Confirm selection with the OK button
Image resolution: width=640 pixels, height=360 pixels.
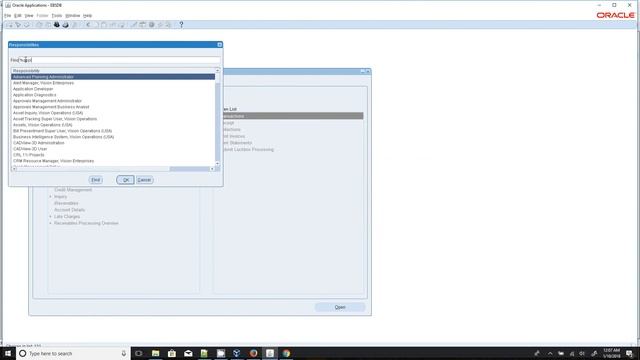coord(125,180)
